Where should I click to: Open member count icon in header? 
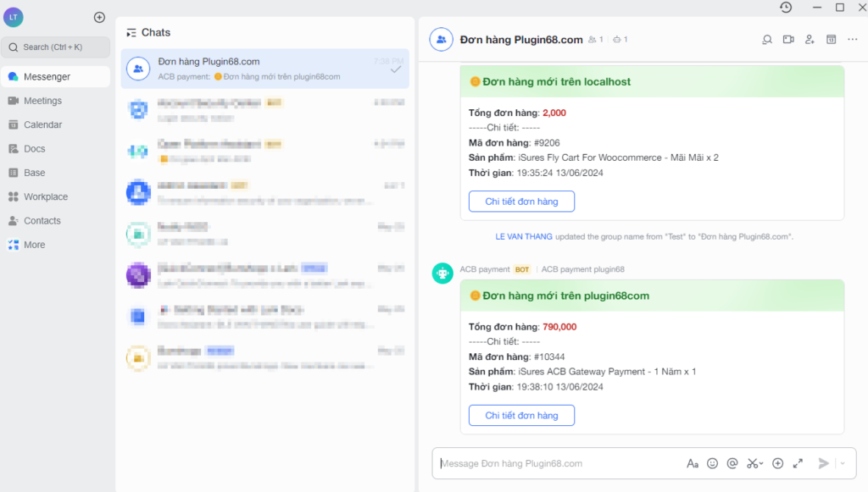click(x=596, y=40)
